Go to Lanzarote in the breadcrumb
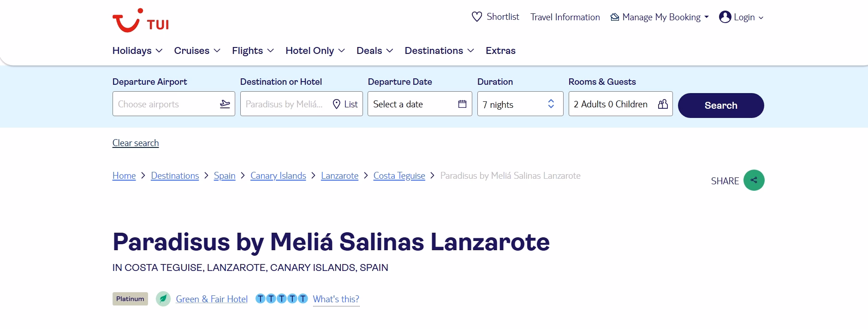 point(339,176)
